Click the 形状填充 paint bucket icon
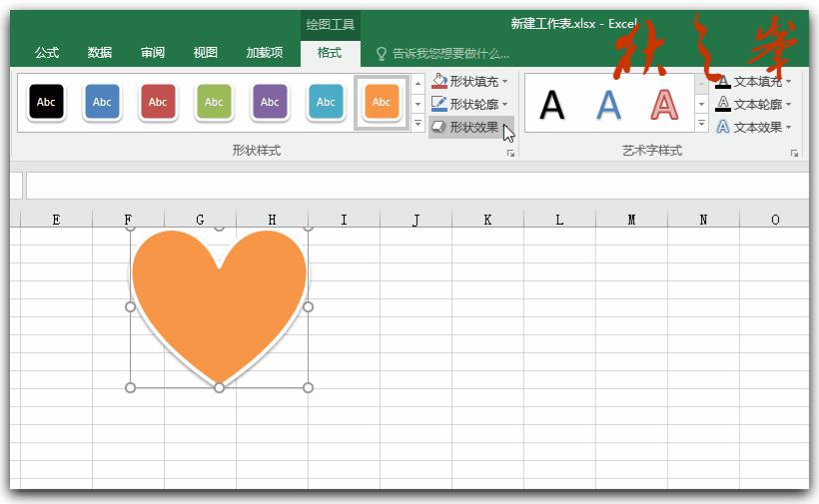 pyautogui.click(x=439, y=81)
